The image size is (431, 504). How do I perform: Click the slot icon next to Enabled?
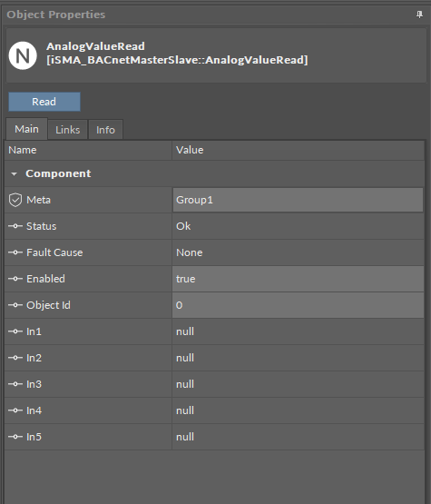pos(15,279)
